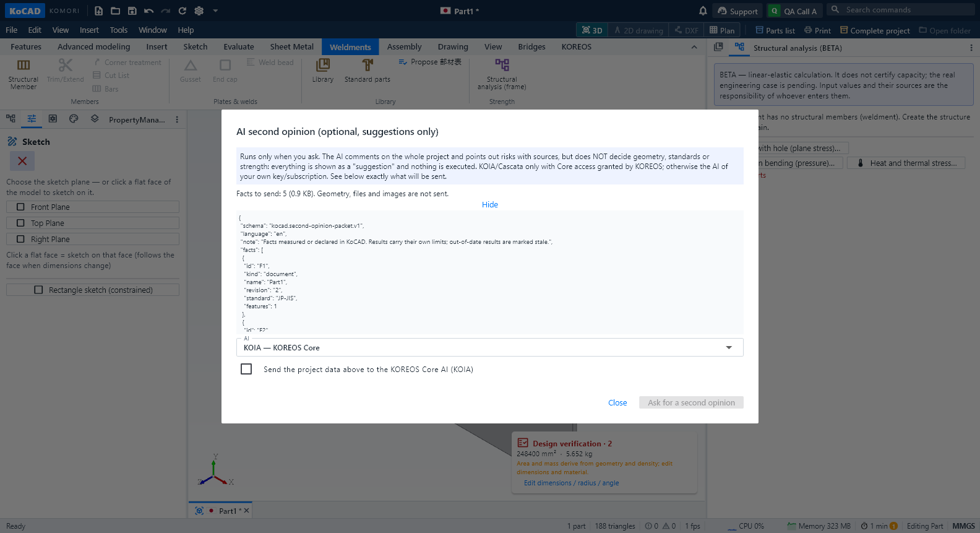The height and width of the screenshot is (533, 980).
Task: Open notifications with the bell icon
Action: point(703,11)
